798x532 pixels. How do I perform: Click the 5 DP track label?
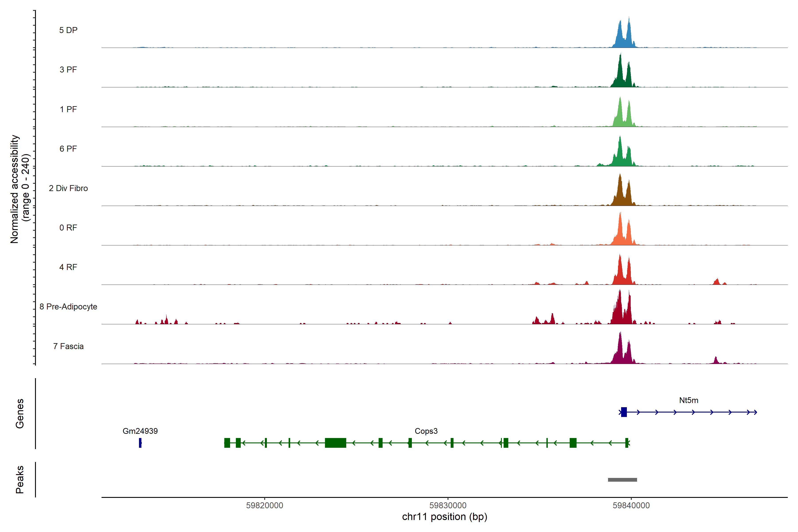68,30
